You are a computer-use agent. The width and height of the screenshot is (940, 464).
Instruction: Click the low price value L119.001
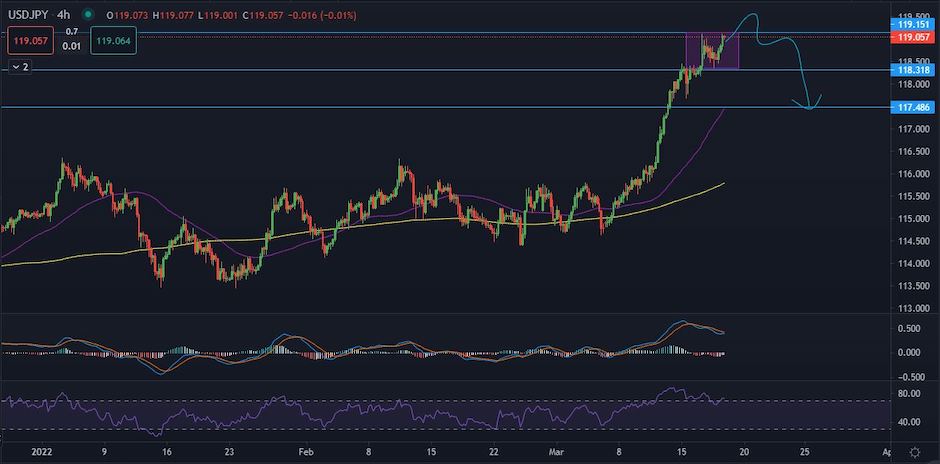coord(219,15)
